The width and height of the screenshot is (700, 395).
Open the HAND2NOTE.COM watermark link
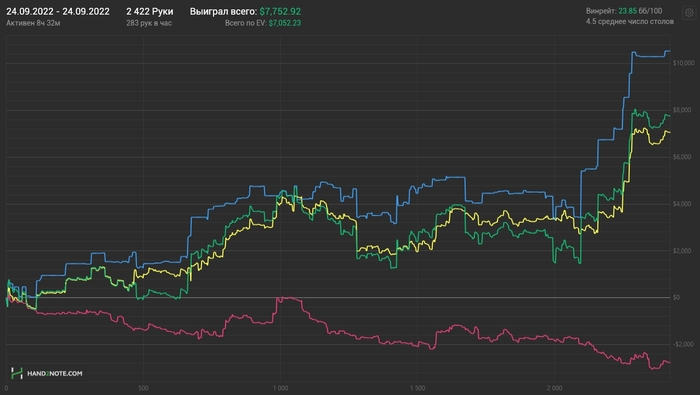click(54, 374)
